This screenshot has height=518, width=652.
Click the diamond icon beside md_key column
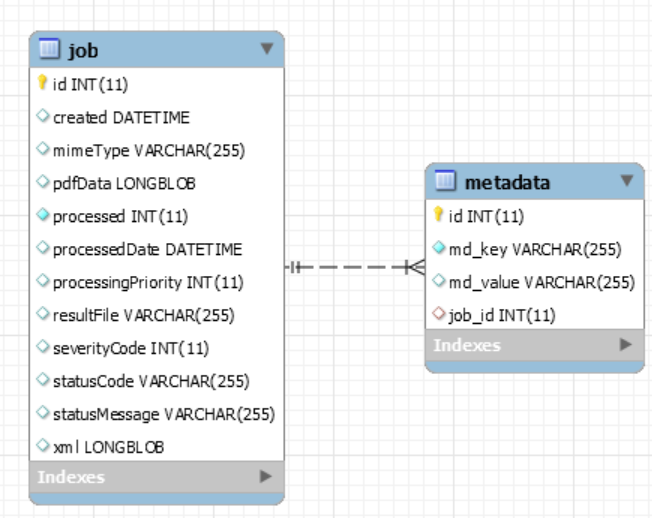438,249
